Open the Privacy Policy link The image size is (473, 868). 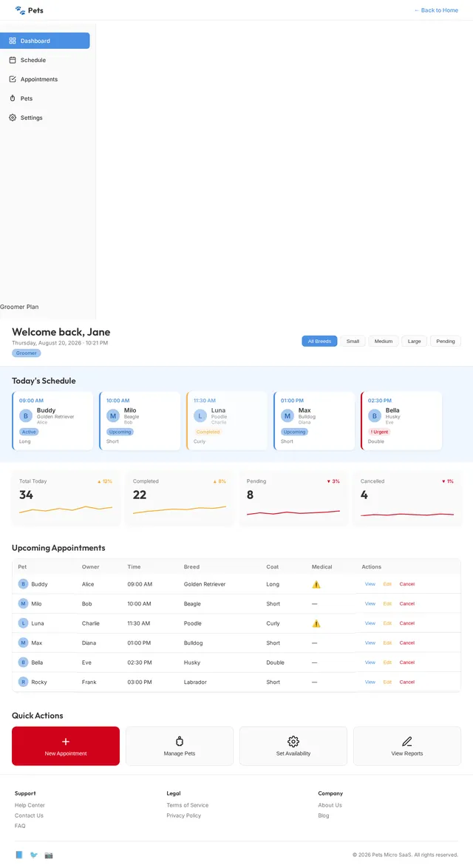click(184, 816)
